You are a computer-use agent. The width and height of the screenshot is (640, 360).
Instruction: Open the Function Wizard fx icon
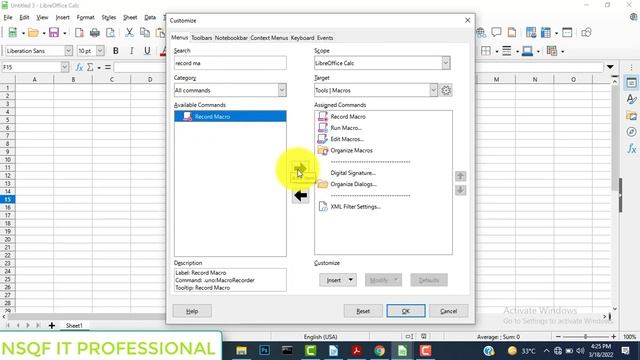pyautogui.click(x=80, y=67)
